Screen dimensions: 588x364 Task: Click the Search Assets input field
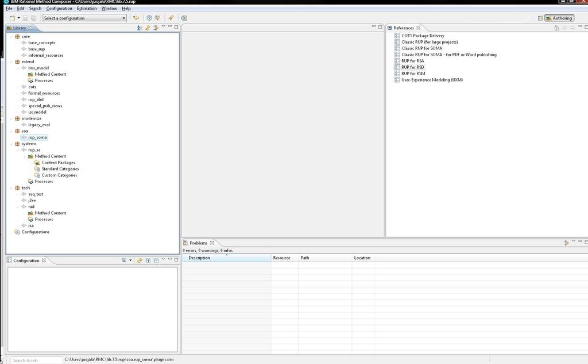[x=36, y=360]
